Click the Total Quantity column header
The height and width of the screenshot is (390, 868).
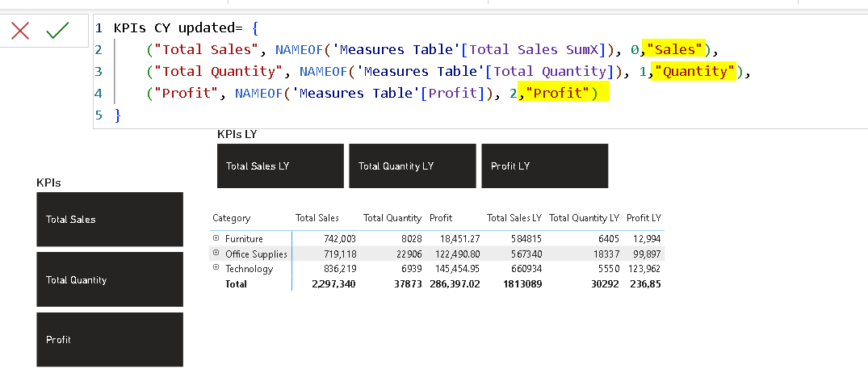click(x=392, y=218)
